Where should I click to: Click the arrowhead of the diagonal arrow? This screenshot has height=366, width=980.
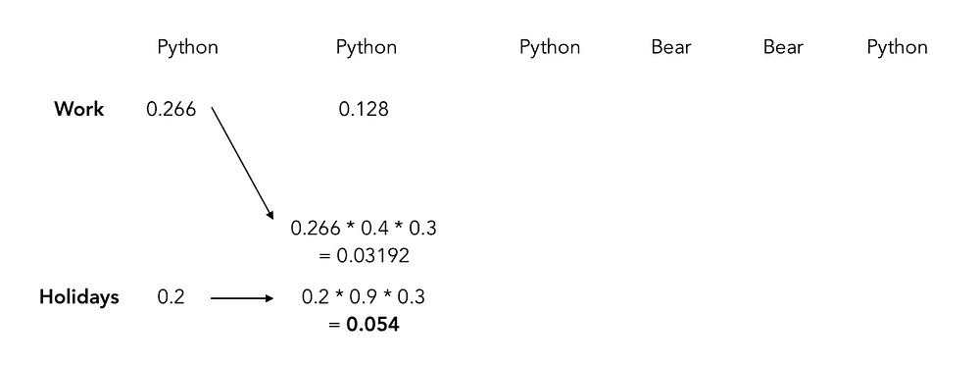tap(270, 214)
